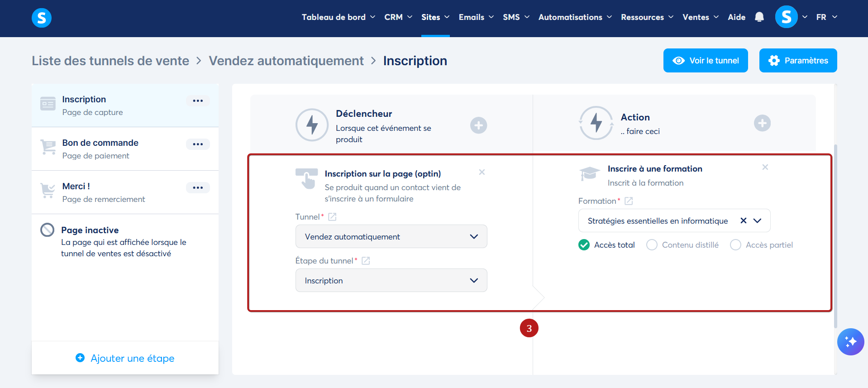Viewport: 868px width, 388px height.
Task: Click the Inscription capture page icon
Action: click(x=48, y=104)
